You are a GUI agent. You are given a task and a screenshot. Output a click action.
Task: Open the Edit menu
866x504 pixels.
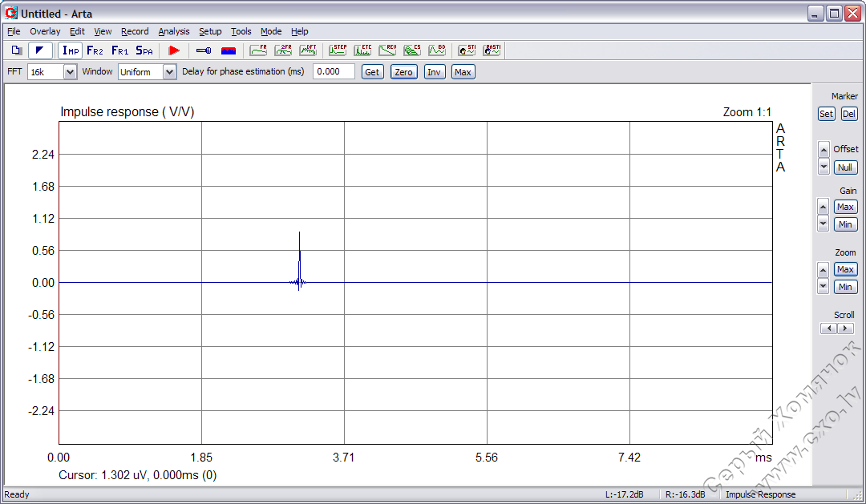click(77, 31)
